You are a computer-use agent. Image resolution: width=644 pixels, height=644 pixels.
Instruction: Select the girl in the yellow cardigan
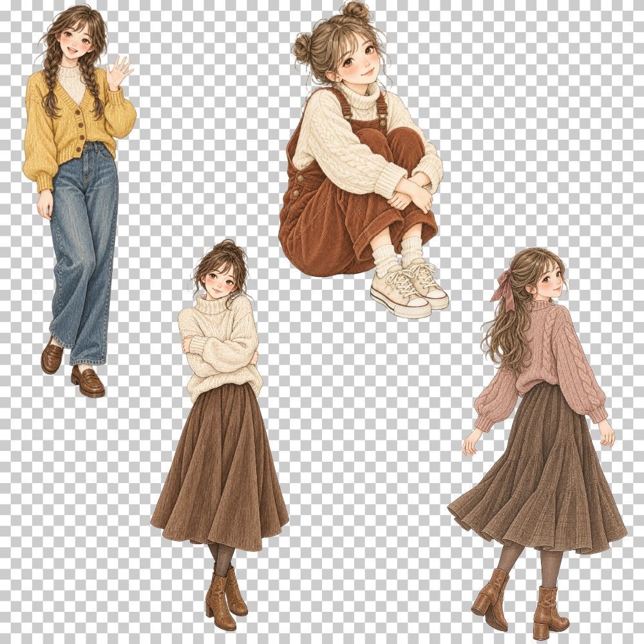(x=80, y=201)
